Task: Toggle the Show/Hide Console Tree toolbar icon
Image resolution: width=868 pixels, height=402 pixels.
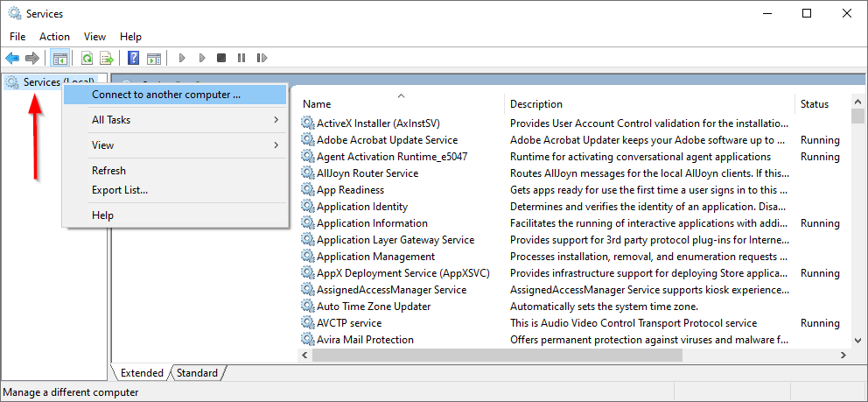Action: coord(60,59)
